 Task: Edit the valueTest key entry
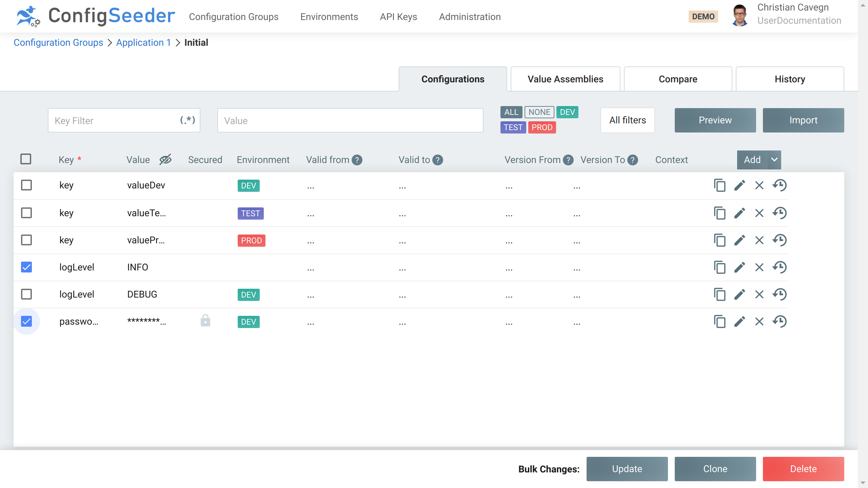[x=739, y=213]
